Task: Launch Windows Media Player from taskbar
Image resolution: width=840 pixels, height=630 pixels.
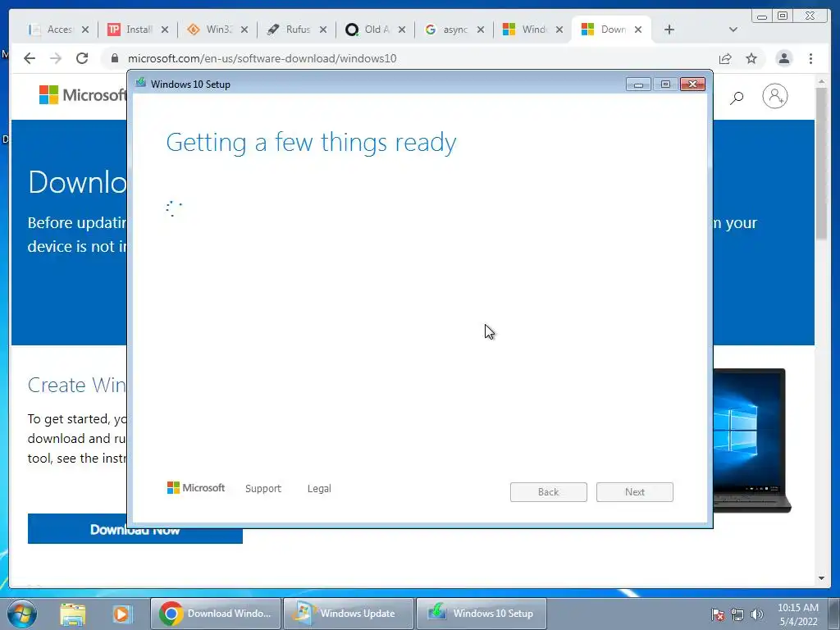Action: coord(122,614)
